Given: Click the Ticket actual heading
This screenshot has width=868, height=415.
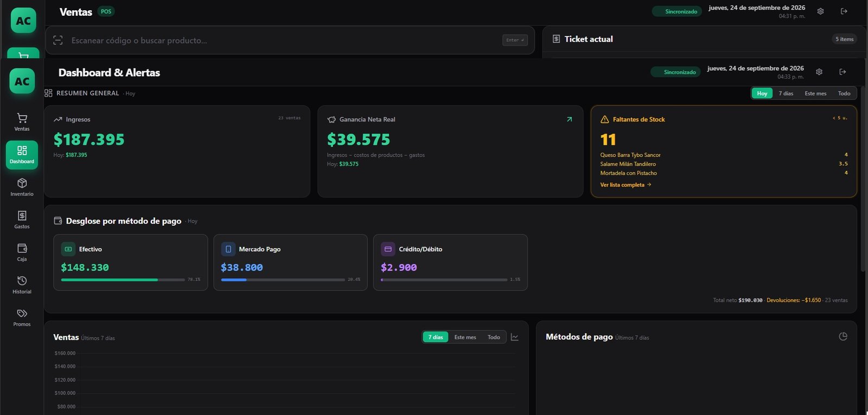Looking at the screenshot, I should coord(589,39).
